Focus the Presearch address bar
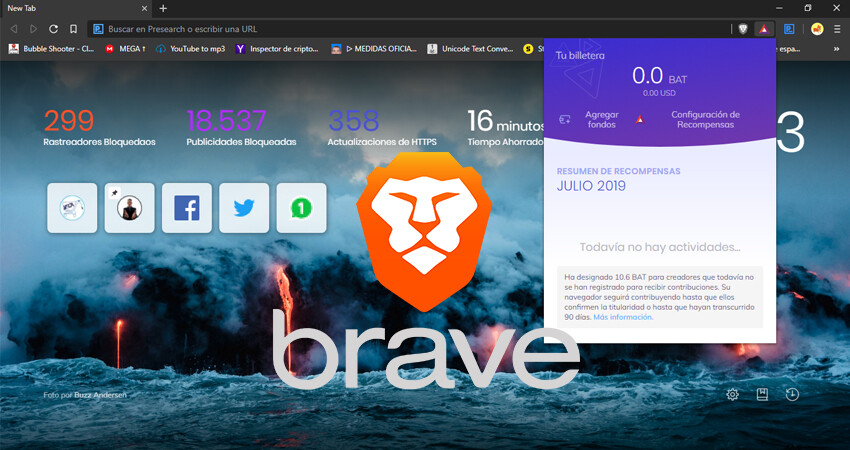850x450 pixels. pos(409,29)
